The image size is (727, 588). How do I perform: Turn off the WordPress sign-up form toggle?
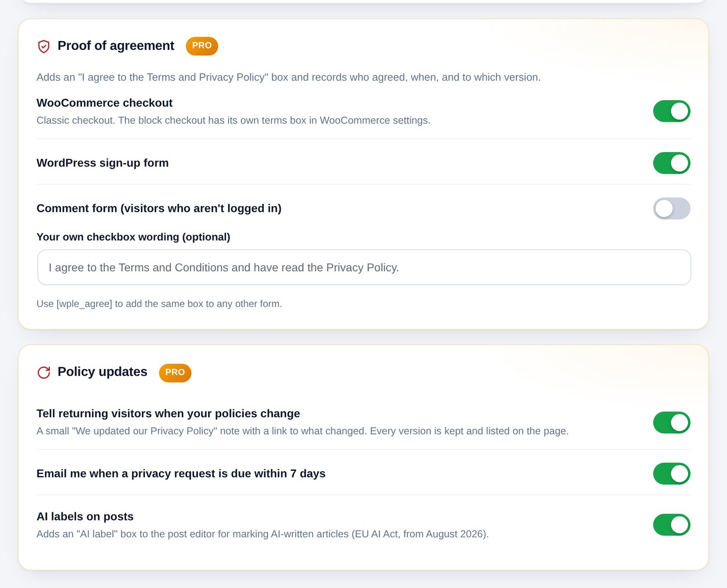tap(671, 163)
